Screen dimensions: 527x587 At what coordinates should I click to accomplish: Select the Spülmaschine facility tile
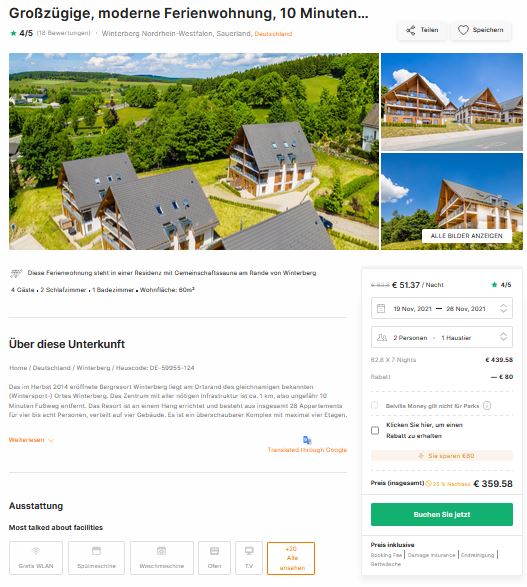point(96,558)
